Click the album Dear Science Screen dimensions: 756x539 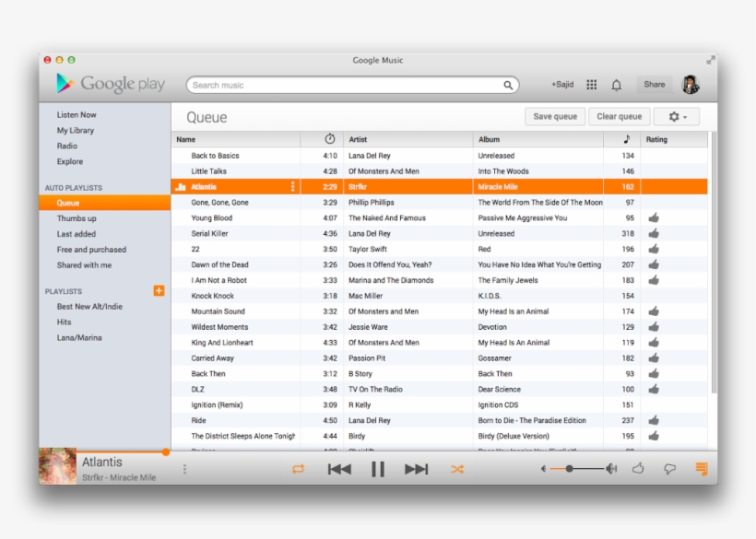tap(499, 389)
